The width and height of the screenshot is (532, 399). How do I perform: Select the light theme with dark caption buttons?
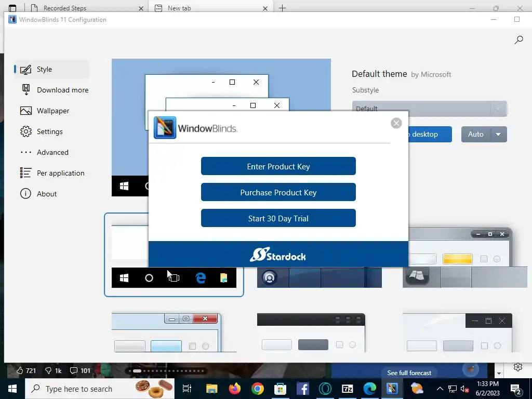[457, 333]
